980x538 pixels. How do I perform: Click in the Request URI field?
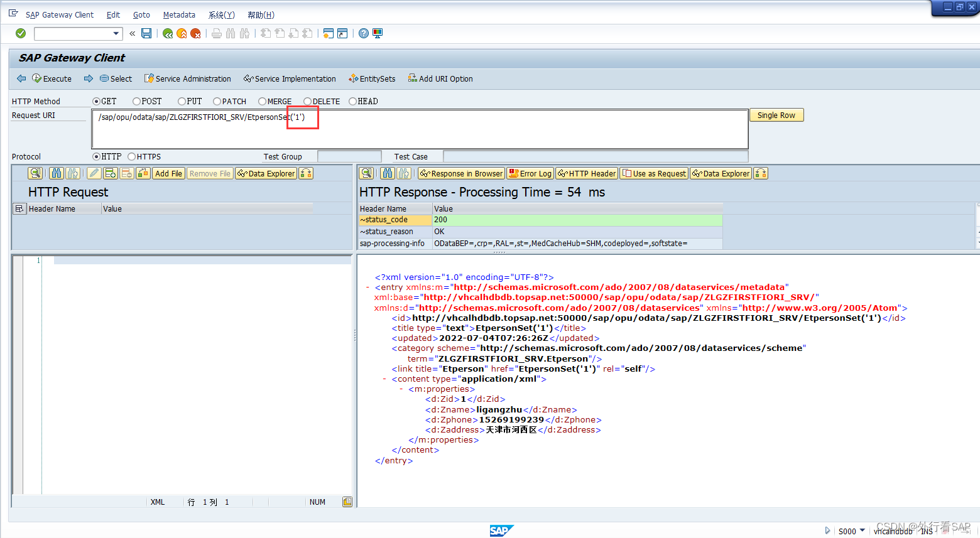coord(420,129)
